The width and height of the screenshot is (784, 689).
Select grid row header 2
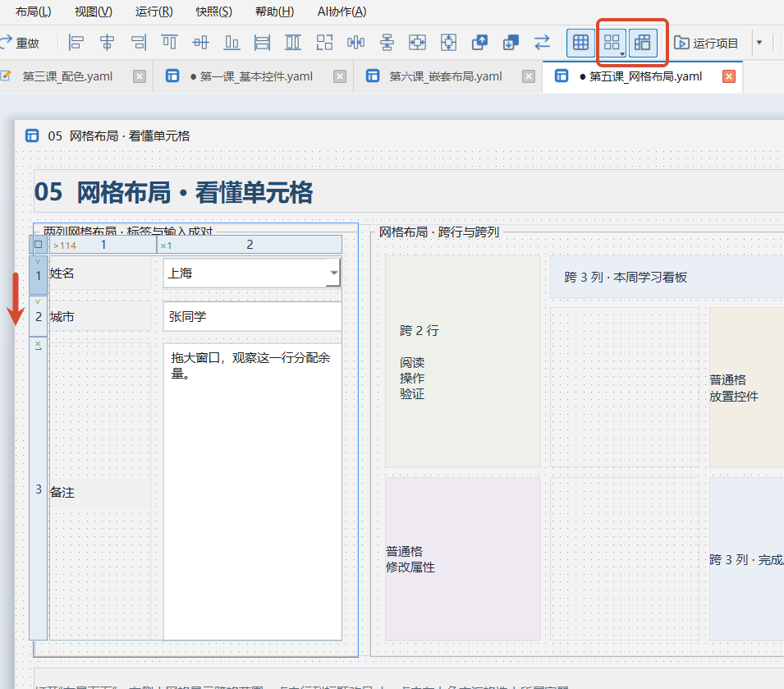pyautogui.click(x=39, y=316)
